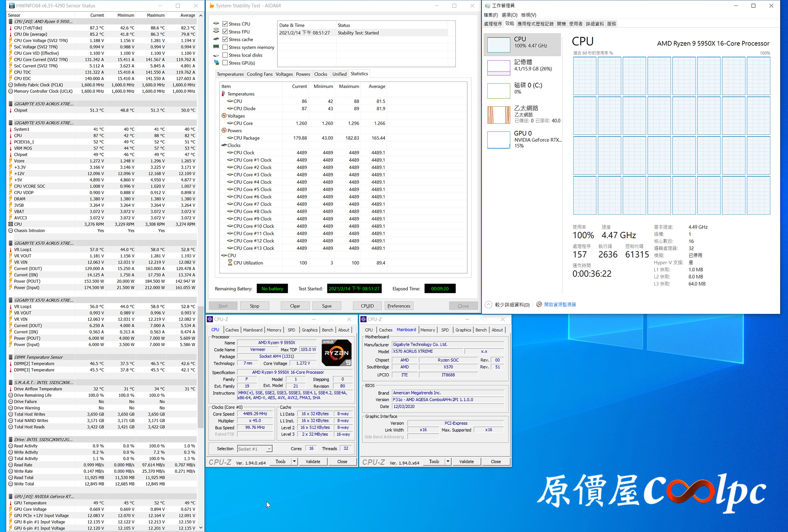Open View menu in Task Manager
Viewport: 788px width, 532px height.
coord(528,15)
